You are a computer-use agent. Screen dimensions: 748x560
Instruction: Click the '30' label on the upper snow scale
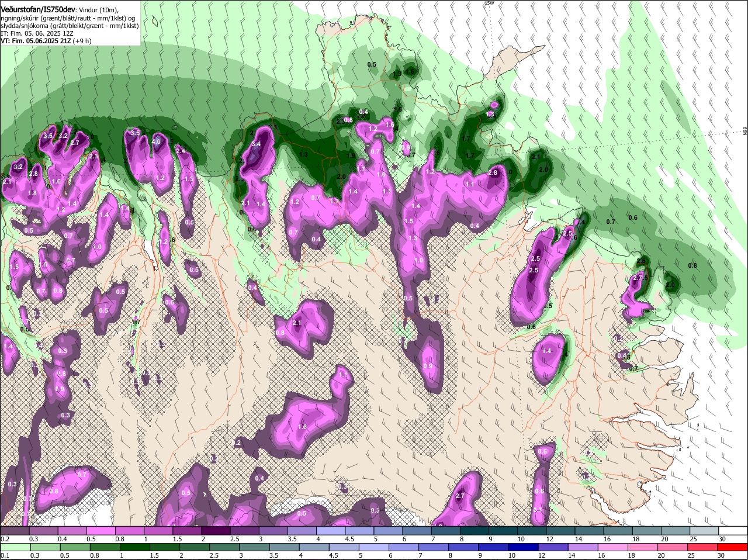pos(722,538)
